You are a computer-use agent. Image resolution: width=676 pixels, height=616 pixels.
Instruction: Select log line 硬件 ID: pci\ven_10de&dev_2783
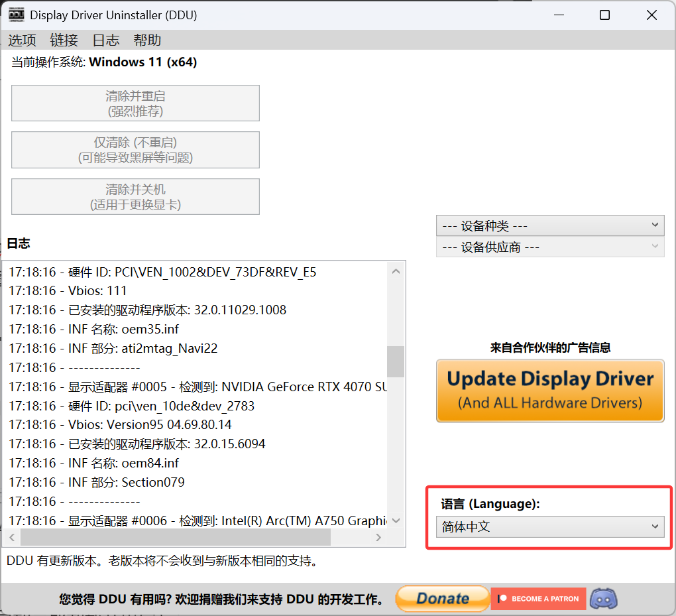[131, 406]
